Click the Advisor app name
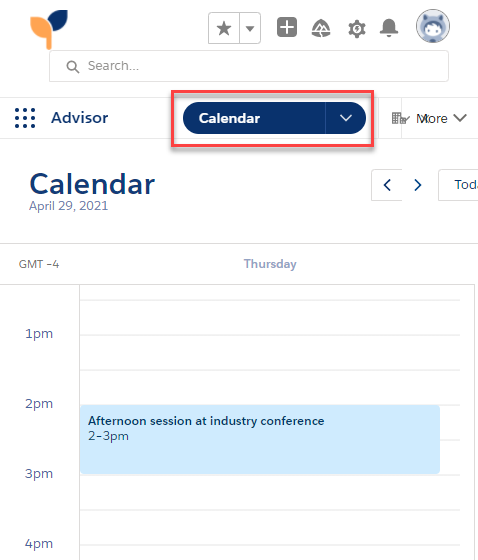 [80, 118]
